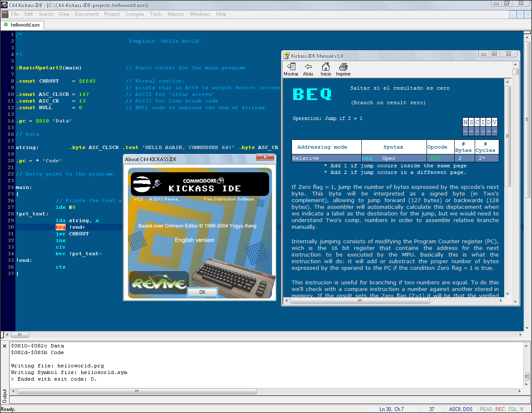Click the N flag cell in manual
Screen dimensions: 532x413
[466, 122]
